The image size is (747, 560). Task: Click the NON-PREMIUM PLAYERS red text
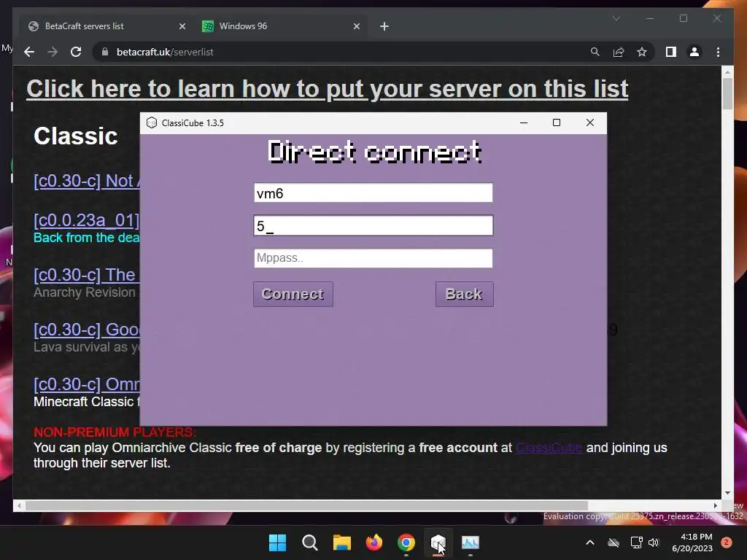coord(115,432)
